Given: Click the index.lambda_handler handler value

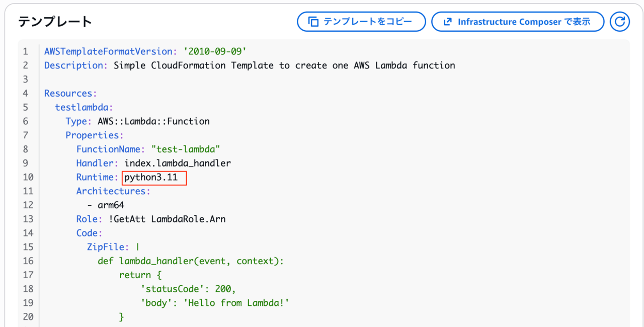Looking at the screenshot, I should [x=178, y=163].
